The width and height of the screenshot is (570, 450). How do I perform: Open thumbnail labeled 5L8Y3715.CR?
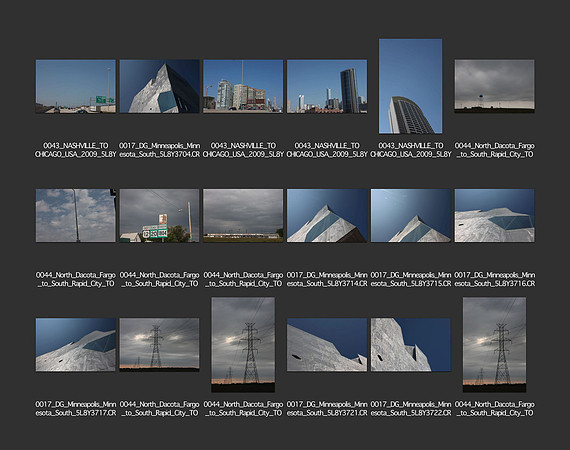point(411,216)
